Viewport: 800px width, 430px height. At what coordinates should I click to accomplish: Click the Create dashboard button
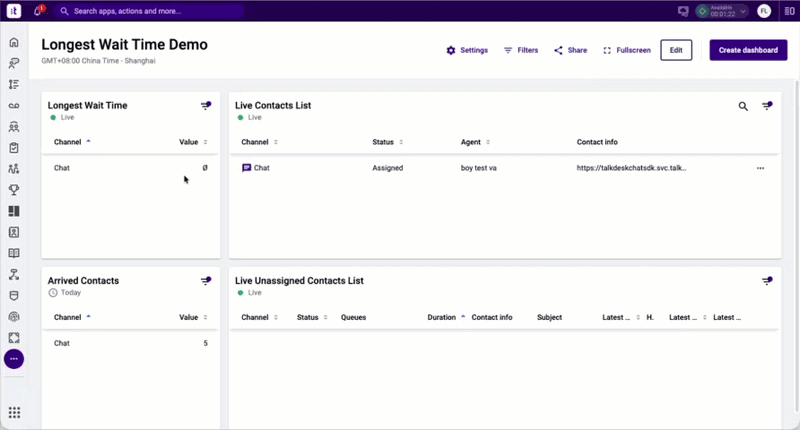coord(748,50)
